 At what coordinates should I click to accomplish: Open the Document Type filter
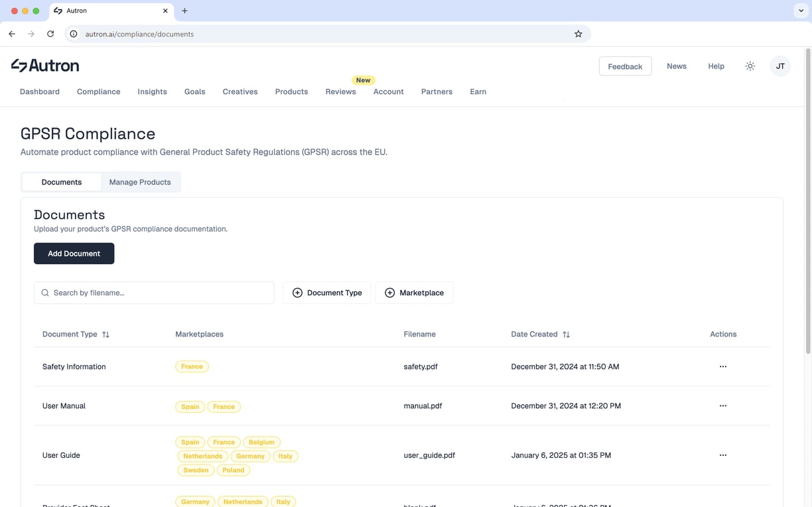tap(327, 293)
